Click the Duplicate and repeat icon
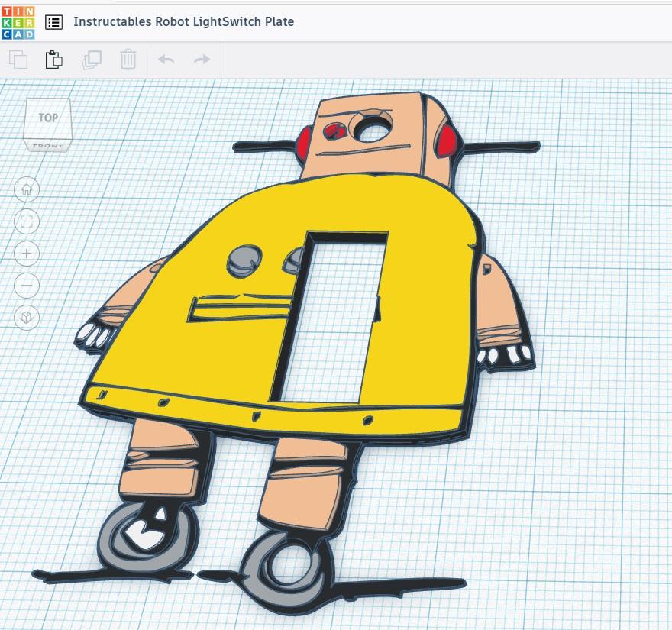The image size is (672, 630). 92,59
